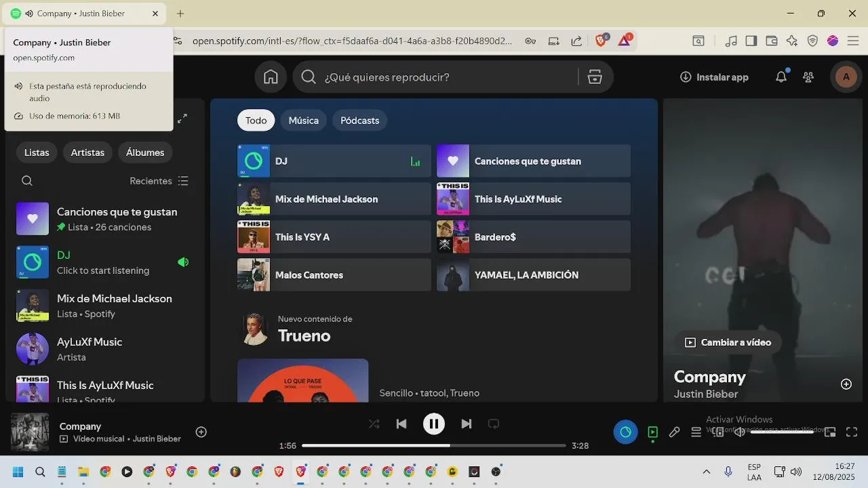Image resolution: width=868 pixels, height=488 pixels.
Task: Open Brave profile avatar menu
Action: (833, 41)
